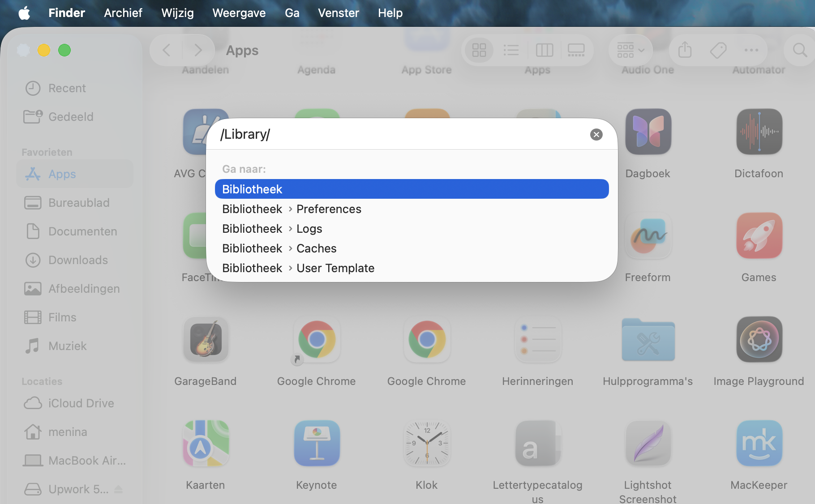Open the Keynote app
This screenshot has width=815, height=504.
coord(317,443)
